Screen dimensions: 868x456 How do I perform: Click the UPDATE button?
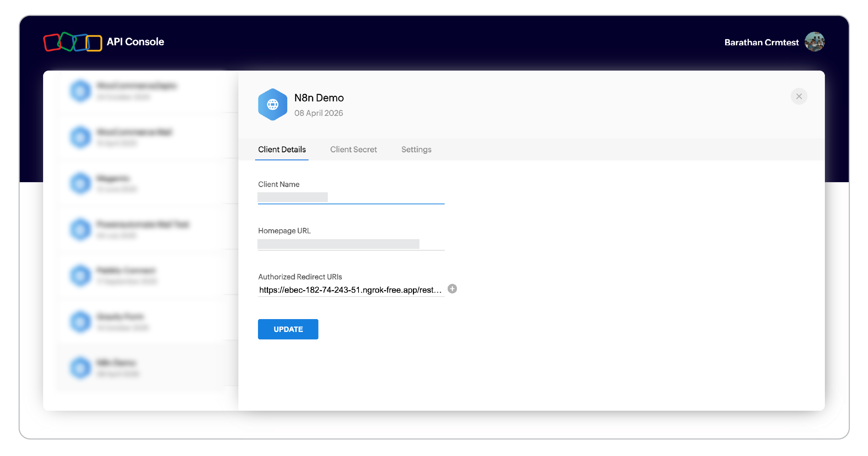pyautogui.click(x=288, y=329)
